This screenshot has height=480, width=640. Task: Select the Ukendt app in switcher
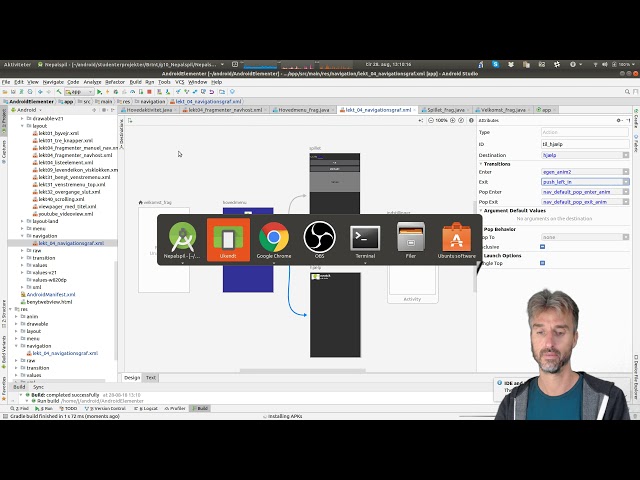tap(228, 240)
